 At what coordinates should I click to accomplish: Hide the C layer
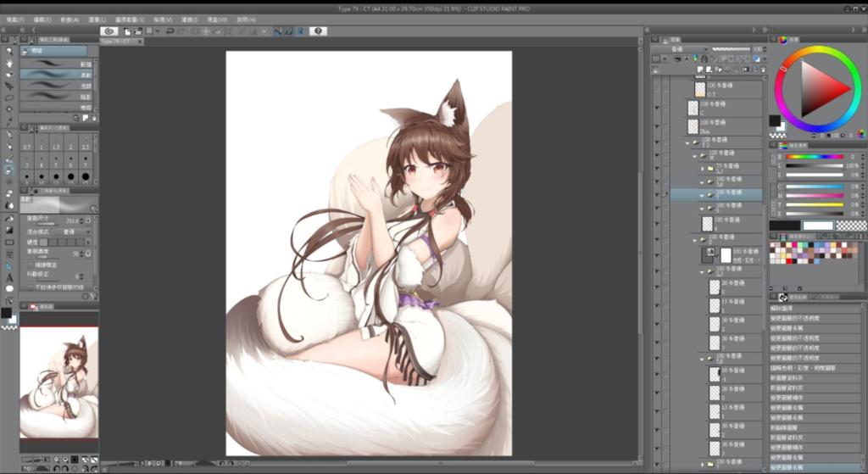657,108
